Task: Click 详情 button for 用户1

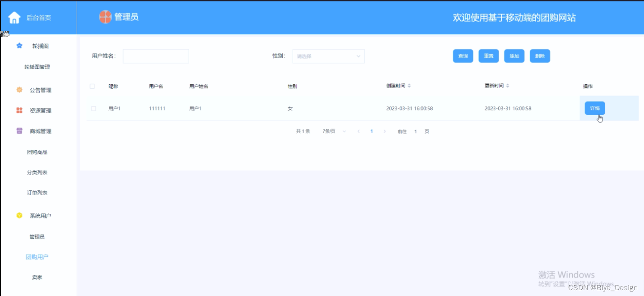Action: point(595,108)
